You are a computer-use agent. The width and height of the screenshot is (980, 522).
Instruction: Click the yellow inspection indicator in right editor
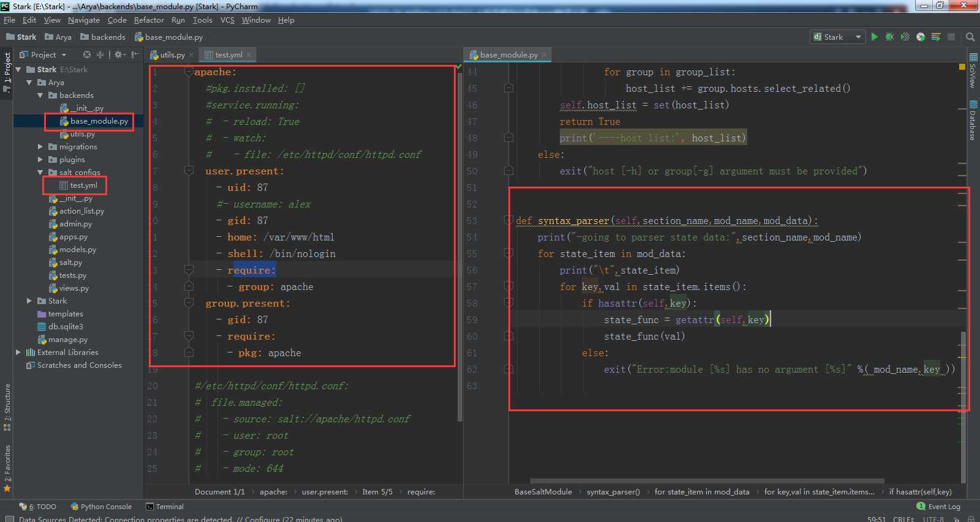962,67
